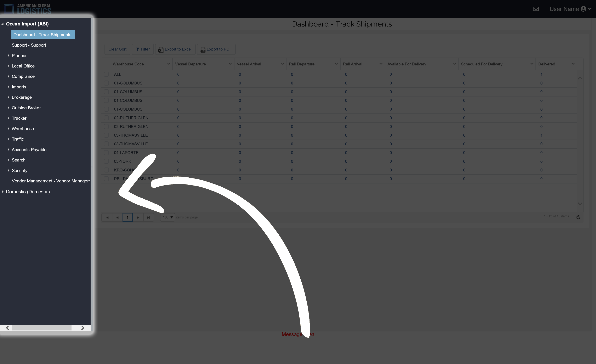Click Vessel Departure 0 in 05-YORK row

(x=178, y=161)
